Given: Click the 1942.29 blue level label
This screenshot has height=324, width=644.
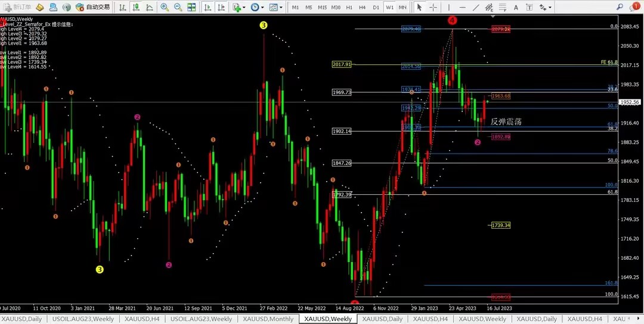Looking at the screenshot, I should point(411,108).
